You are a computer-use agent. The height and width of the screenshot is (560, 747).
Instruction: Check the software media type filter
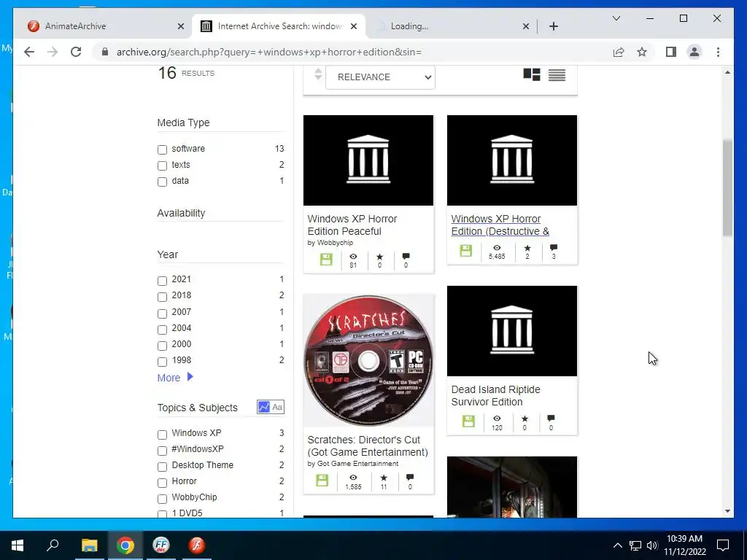pos(162,149)
